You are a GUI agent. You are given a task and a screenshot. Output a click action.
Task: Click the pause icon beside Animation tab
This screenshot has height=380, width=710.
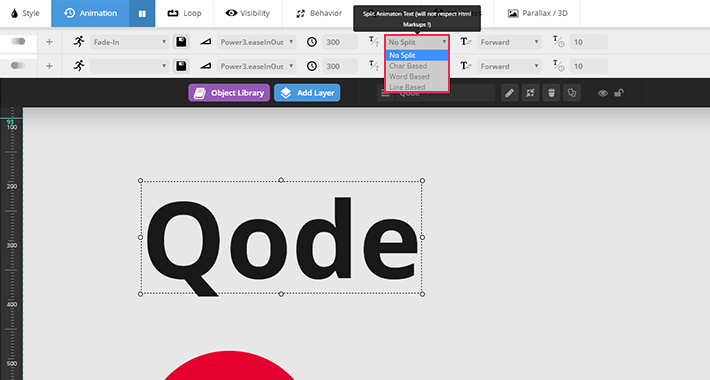coord(142,14)
